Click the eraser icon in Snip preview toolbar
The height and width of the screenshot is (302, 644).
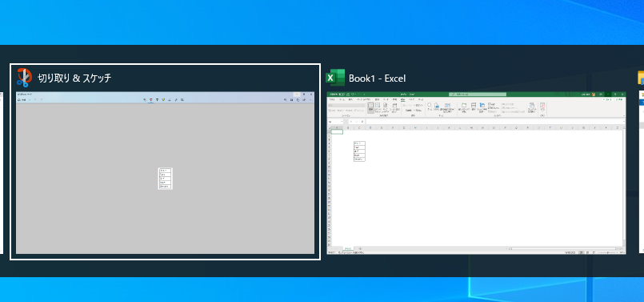point(170,100)
